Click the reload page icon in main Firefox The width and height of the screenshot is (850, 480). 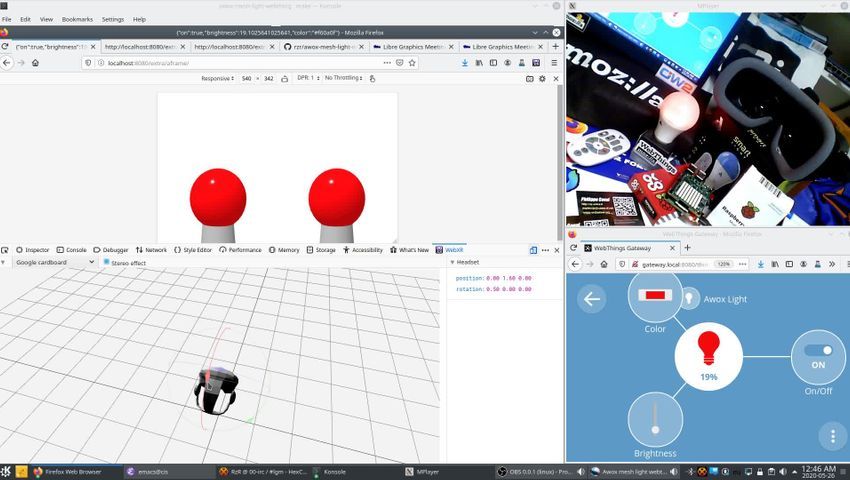click(5, 47)
